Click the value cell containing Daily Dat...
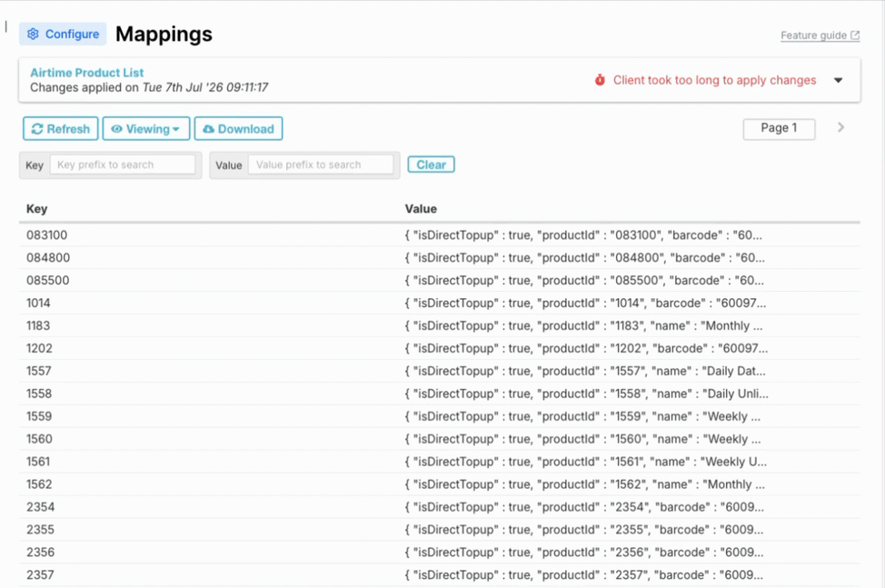Screen dimensions: 885x588 585,371
